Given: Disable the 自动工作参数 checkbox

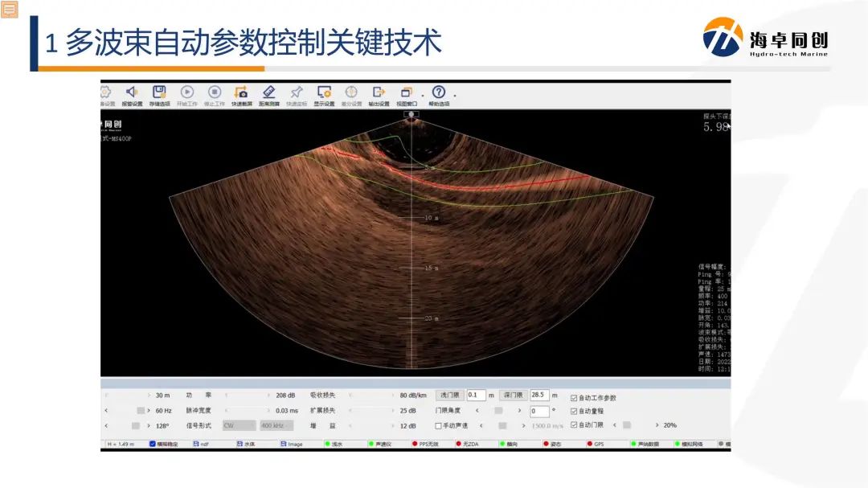Looking at the screenshot, I should 574,398.
